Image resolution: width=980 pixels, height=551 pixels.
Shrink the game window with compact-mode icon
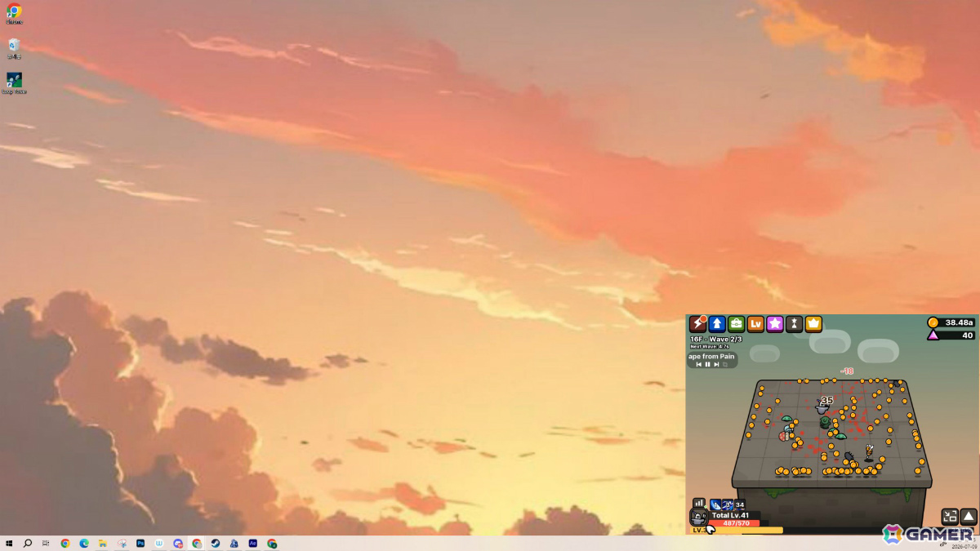(950, 517)
